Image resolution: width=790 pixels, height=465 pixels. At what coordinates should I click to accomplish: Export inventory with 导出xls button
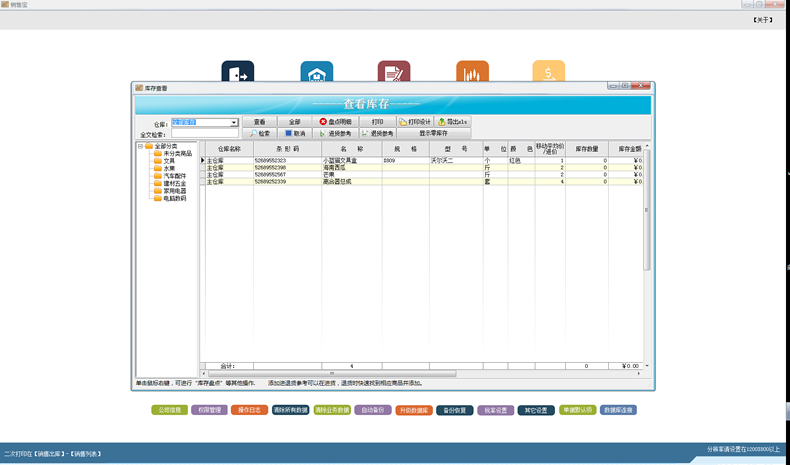(x=452, y=122)
